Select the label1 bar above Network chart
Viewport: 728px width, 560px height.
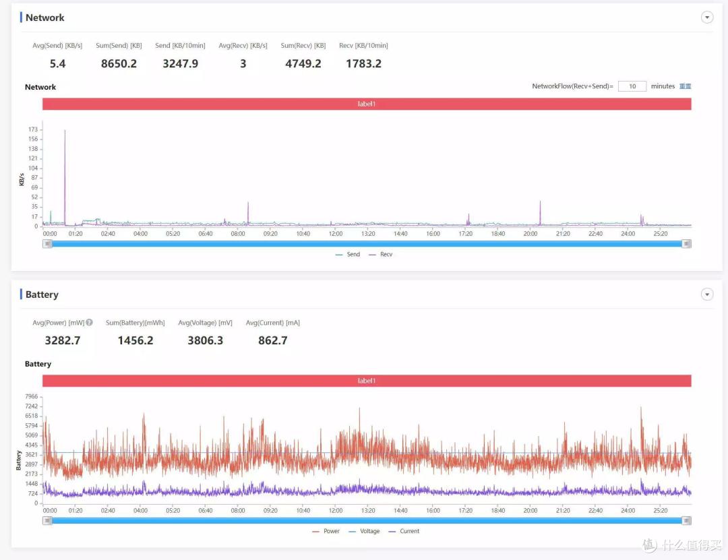click(367, 104)
